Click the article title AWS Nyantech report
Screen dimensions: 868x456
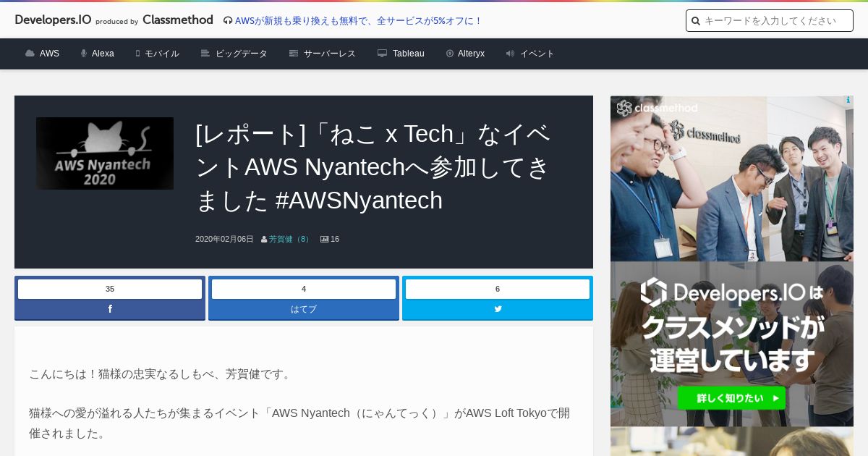coord(373,166)
